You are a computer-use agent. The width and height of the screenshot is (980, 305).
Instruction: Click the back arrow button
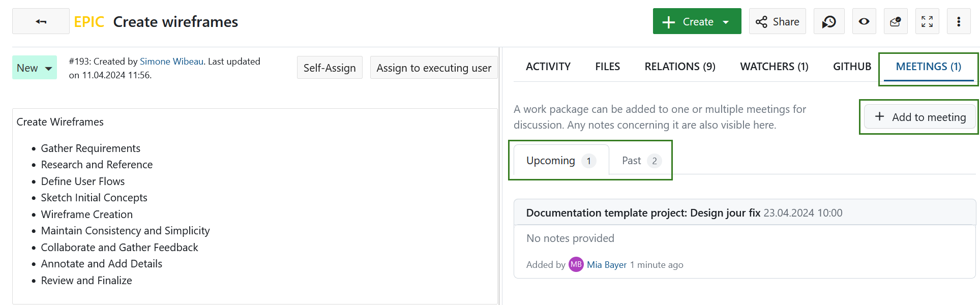click(x=41, y=21)
